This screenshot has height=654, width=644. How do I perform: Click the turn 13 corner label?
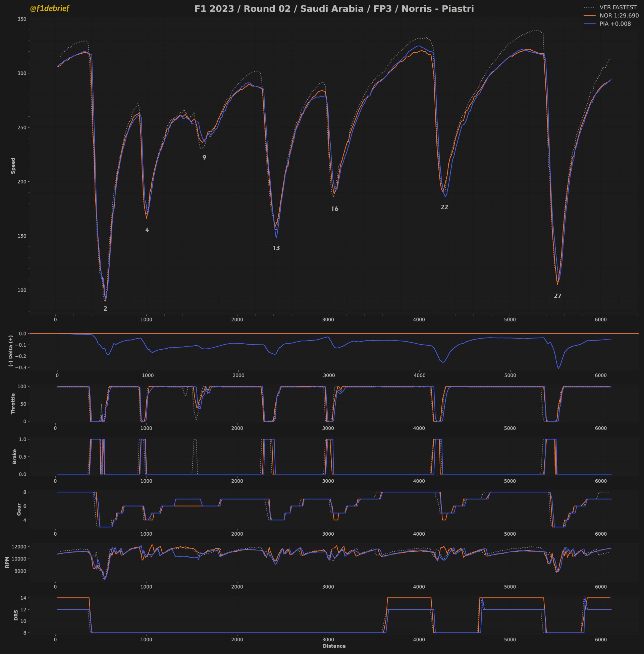[x=276, y=248]
